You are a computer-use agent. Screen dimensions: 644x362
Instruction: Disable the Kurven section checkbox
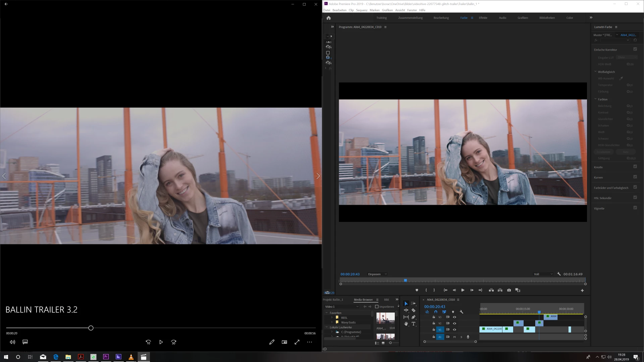pos(635,177)
